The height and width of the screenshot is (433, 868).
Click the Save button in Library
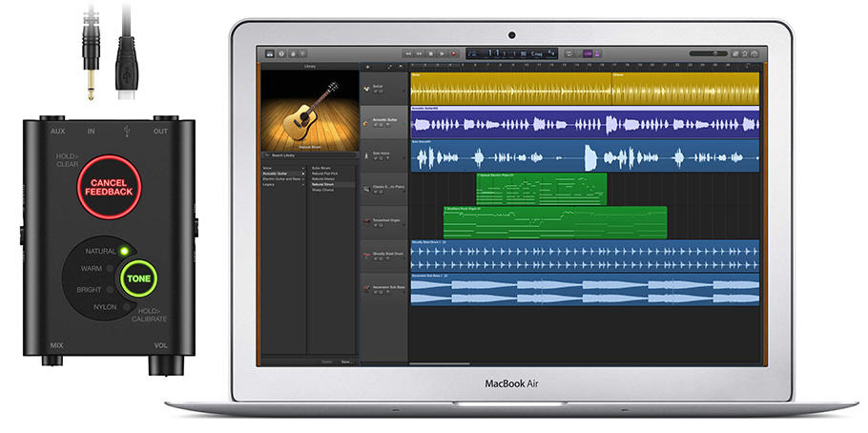[346, 361]
